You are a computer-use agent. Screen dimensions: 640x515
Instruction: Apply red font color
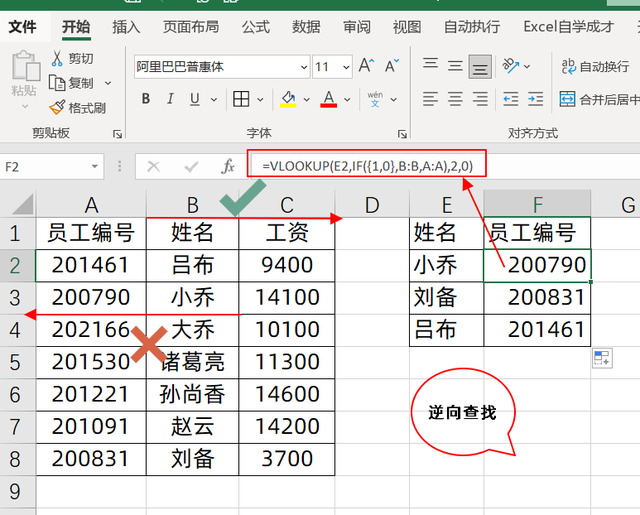coord(329,99)
